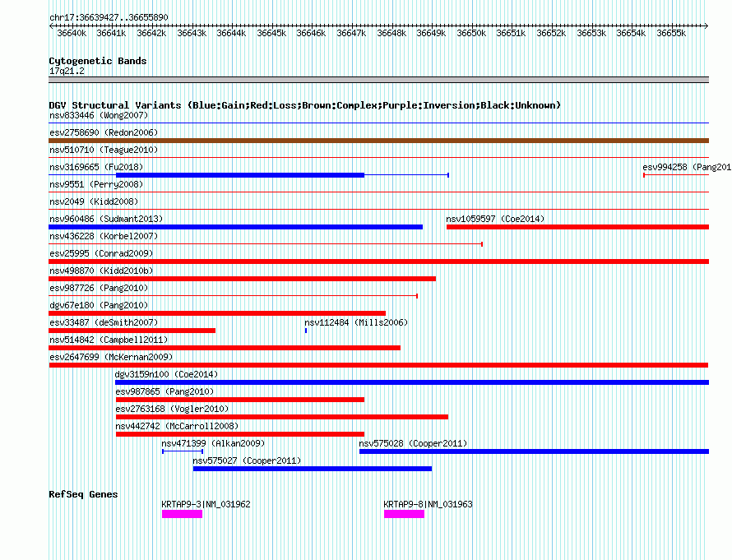Image resolution: width=732 pixels, height=560 pixels.
Task: Open the nsv510710 (Teague2010) variant label
Action: tap(104, 150)
